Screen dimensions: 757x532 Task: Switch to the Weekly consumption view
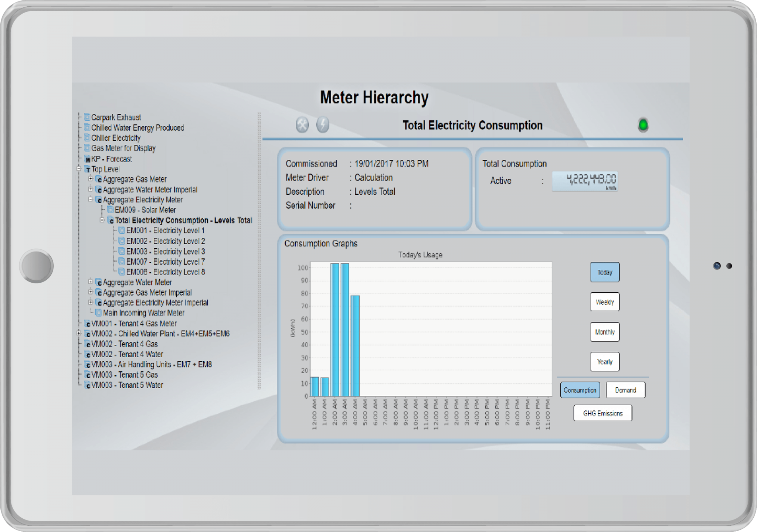pyautogui.click(x=605, y=302)
